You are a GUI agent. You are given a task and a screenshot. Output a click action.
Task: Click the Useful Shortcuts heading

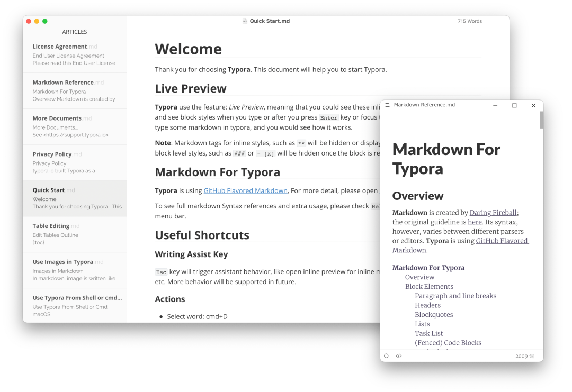202,235
